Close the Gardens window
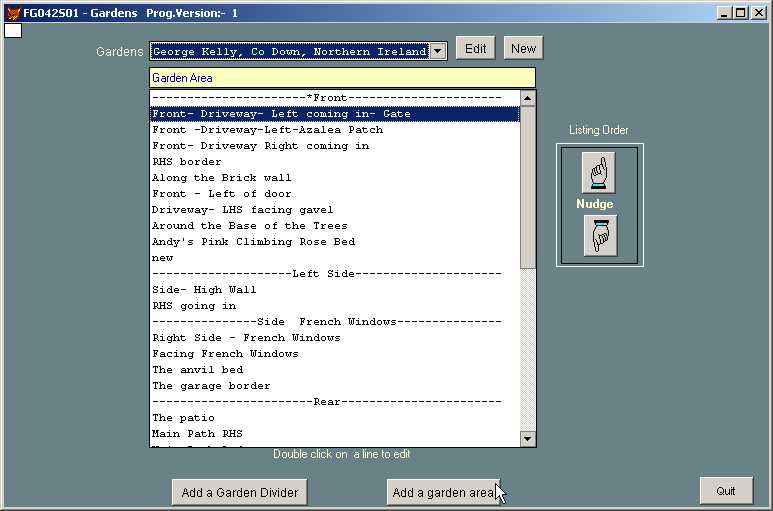The height and width of the screenshot is (511, 773). pyautogui.click(x=759, y=13)
